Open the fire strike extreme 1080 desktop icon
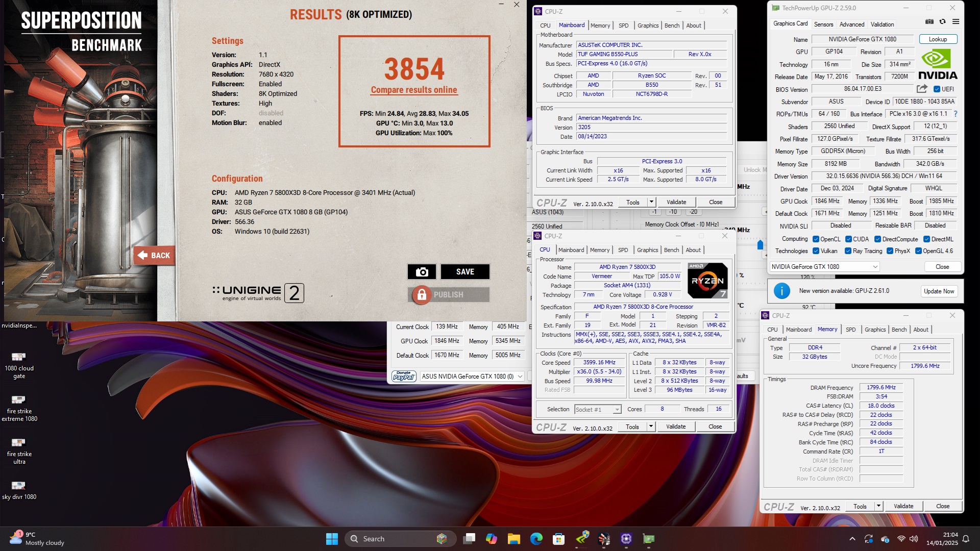 [19, 408]
